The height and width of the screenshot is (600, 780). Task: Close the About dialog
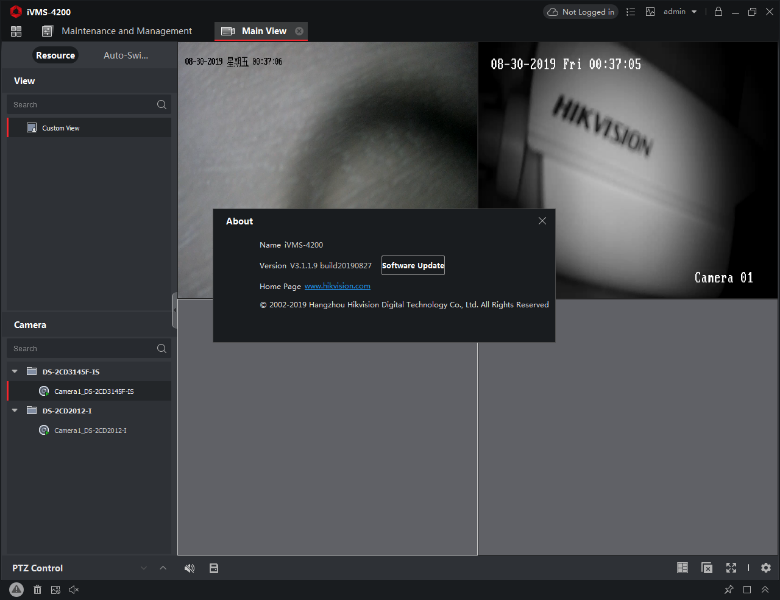(x=542, y=221)
